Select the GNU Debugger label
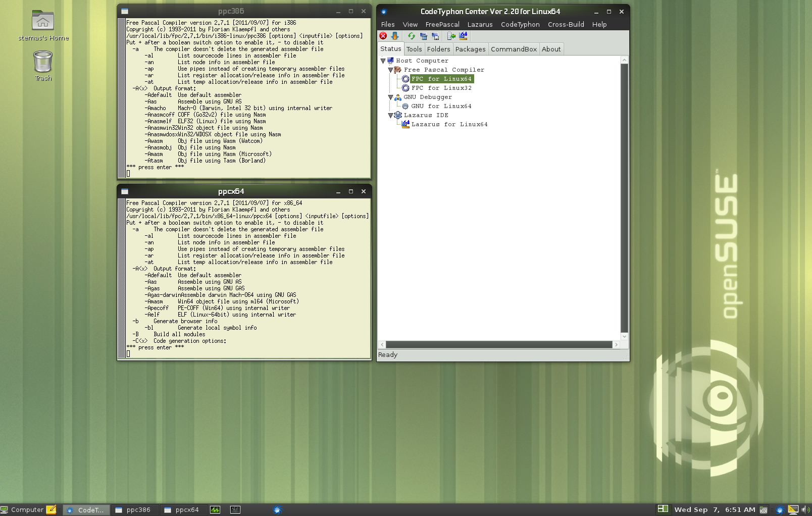This screenshot has height=516, width=812. [428, 97]
